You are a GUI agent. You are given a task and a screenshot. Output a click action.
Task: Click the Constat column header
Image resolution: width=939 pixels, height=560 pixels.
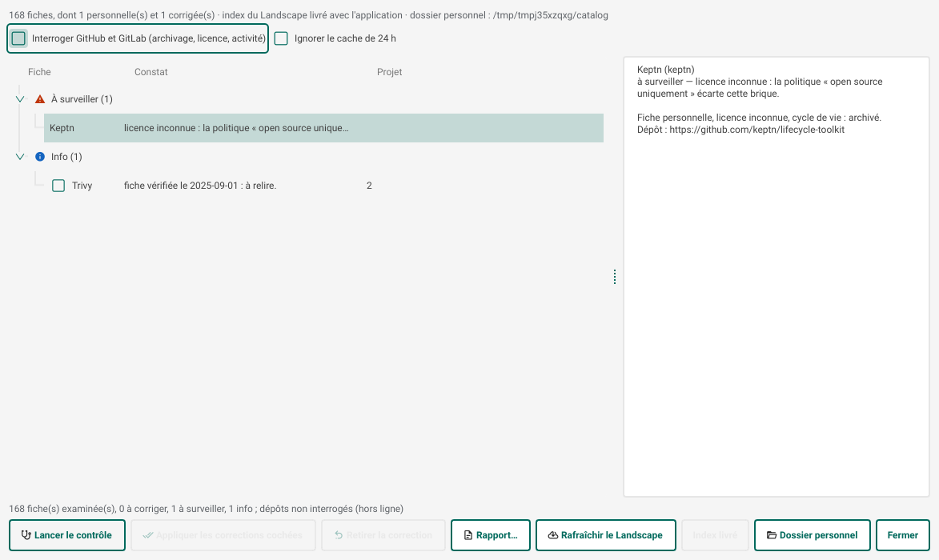pyautogui.click(x=151, y=72)
